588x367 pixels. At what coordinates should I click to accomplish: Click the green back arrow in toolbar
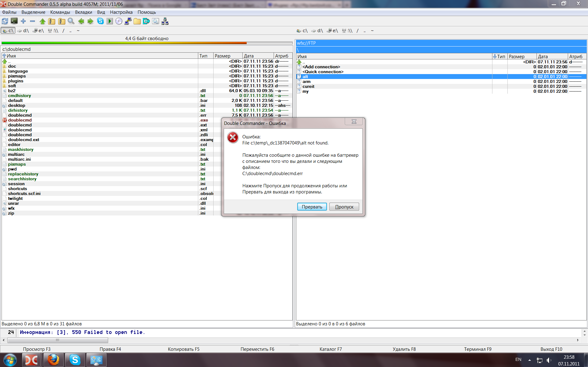81,21
